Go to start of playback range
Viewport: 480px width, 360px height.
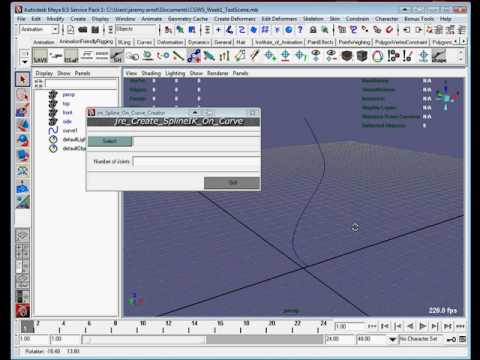coord(385,326)
